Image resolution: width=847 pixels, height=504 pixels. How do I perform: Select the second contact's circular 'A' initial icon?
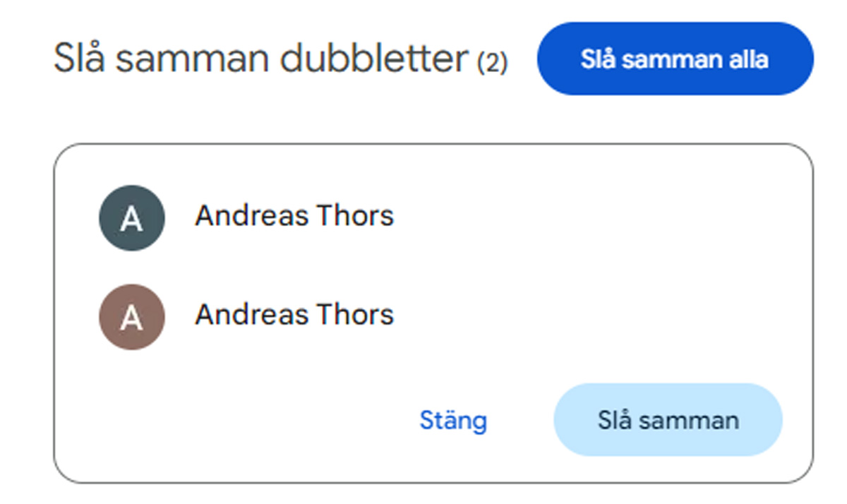(x=131, y=316)
